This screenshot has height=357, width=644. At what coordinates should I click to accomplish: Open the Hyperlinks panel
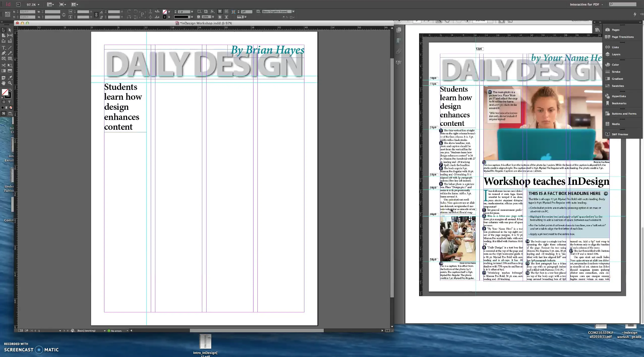pos(618,96)
